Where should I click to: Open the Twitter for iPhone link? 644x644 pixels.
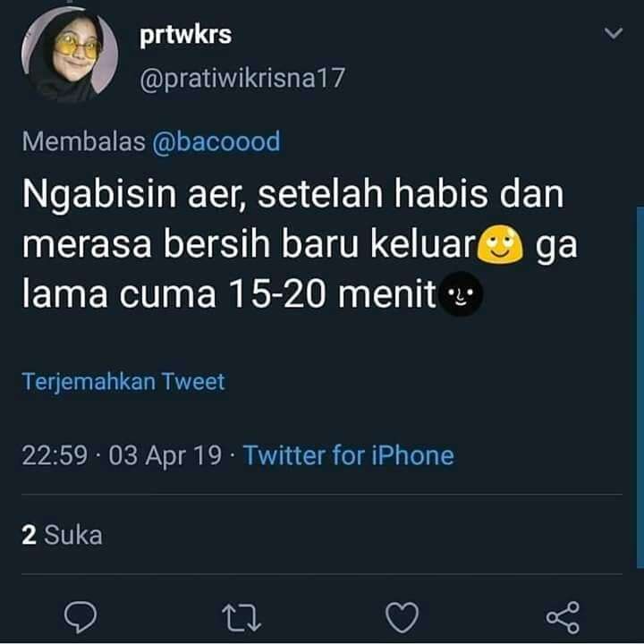349,455
